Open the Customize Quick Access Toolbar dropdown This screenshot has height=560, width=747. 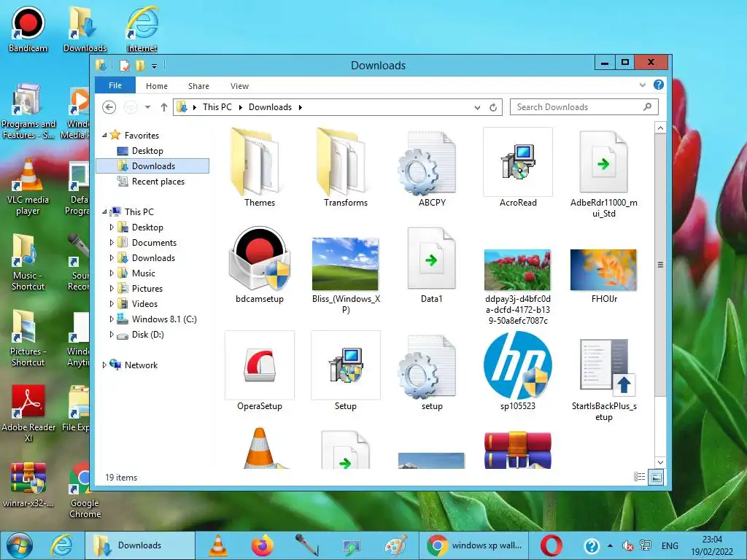(155, 66)
